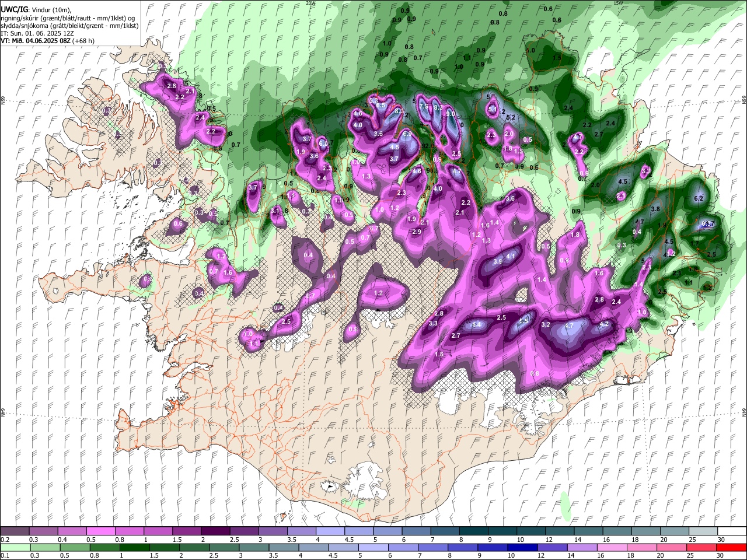Click the '20W' longitude label at top
The width and height of the screenshot is (747, 560).
(310, 2)
